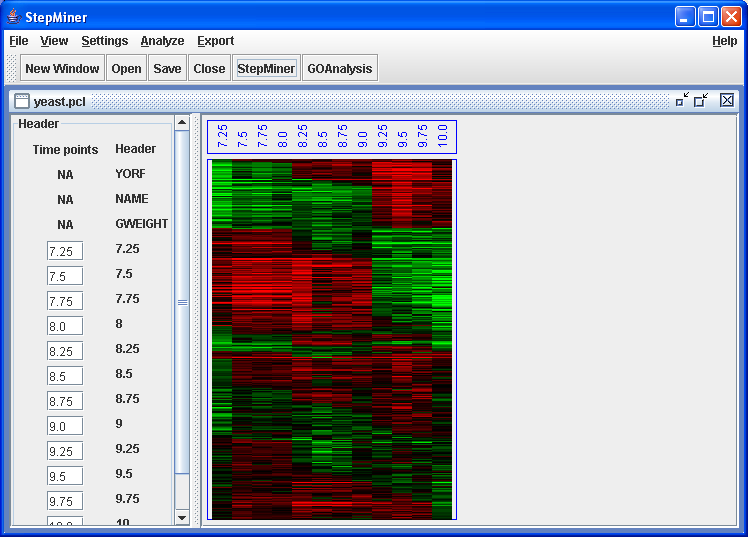Open the Export menu

216,41
